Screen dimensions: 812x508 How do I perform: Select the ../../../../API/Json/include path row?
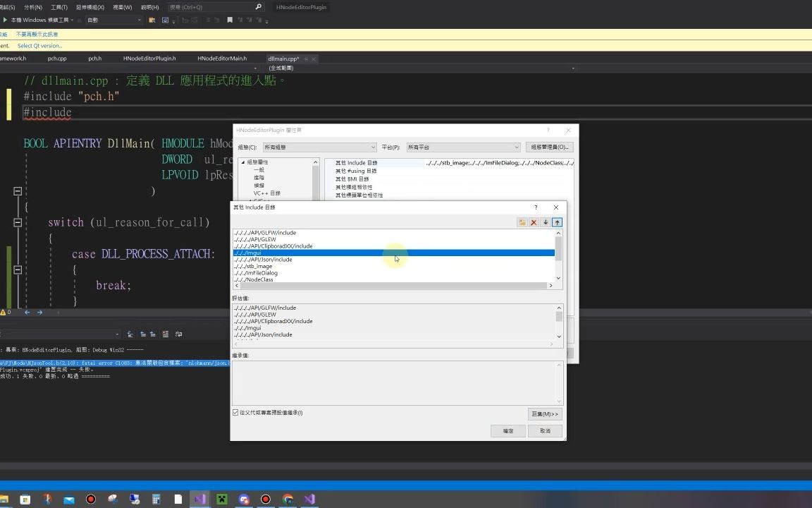(393, 260)
